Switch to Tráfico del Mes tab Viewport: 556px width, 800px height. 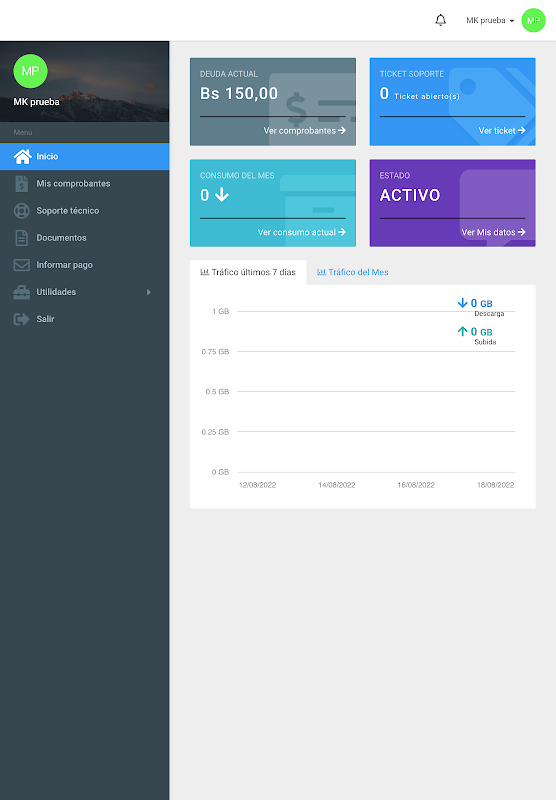pos(352,272)
